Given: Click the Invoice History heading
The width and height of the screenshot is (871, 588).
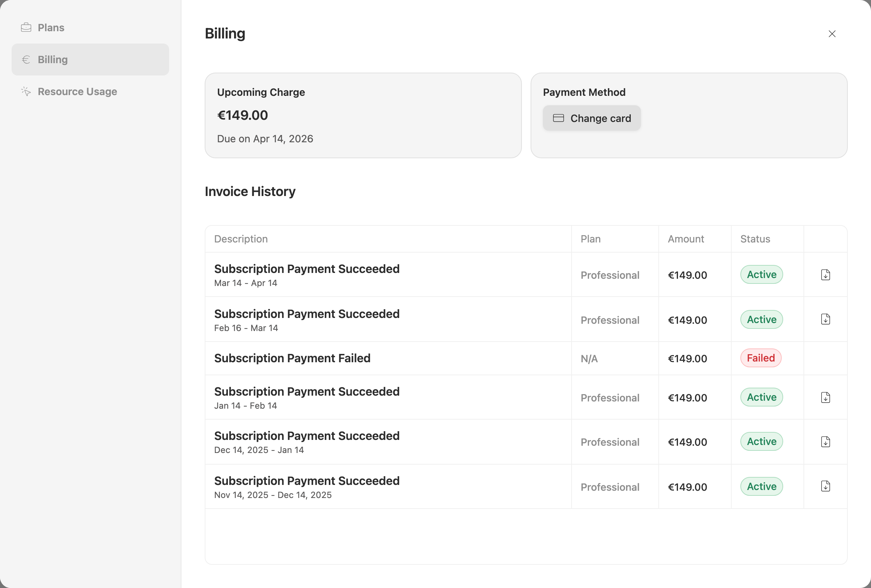Looking at the screenshot, I should pyautogui.click(x=250, y=192).
